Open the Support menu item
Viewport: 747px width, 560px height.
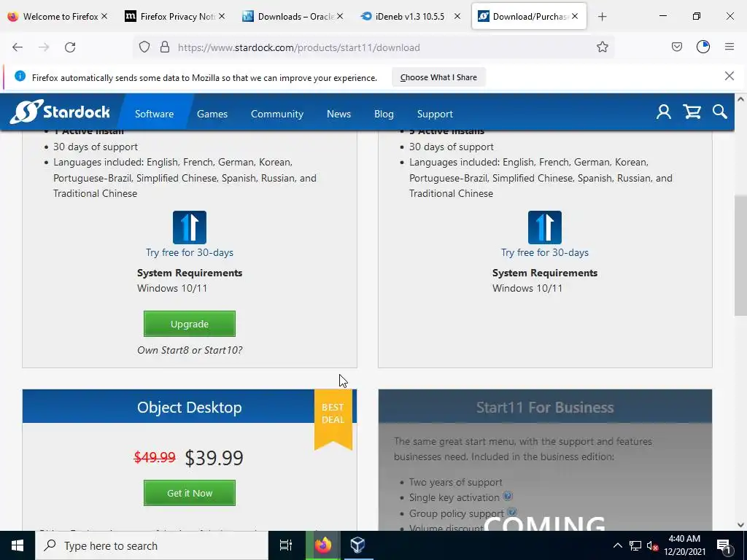point(435,114)
